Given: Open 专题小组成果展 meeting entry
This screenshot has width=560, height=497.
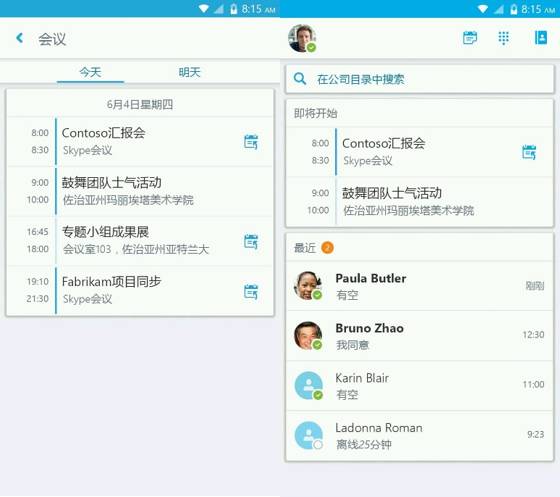Looking at the screenshot, I should pos(140,241).
